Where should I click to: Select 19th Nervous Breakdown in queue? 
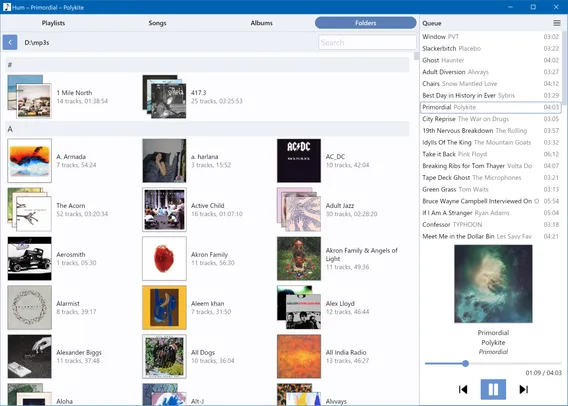[x=490, y=131]
